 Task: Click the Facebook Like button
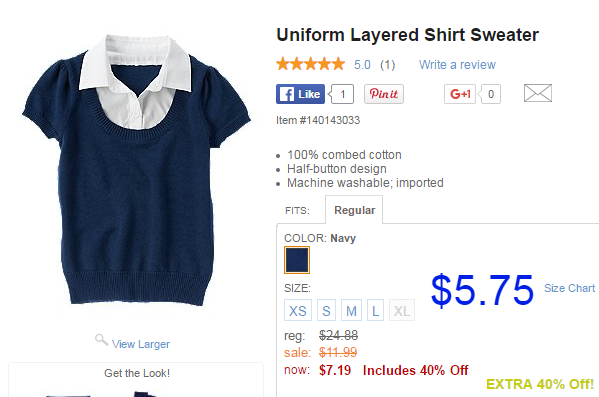pos(300,94)
